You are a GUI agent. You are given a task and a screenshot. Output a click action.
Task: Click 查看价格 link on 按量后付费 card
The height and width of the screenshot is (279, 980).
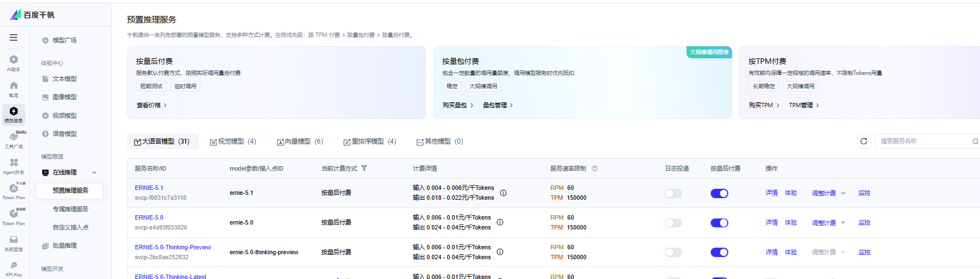pos(151,105)
